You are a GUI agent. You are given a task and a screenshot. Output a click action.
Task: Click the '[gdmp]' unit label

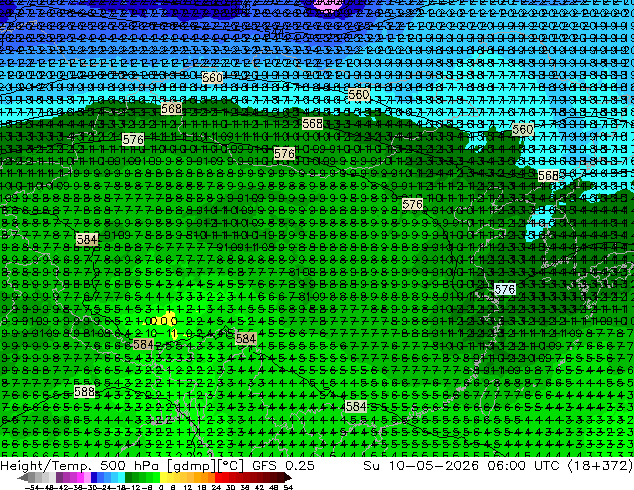[x=190, y=466]
